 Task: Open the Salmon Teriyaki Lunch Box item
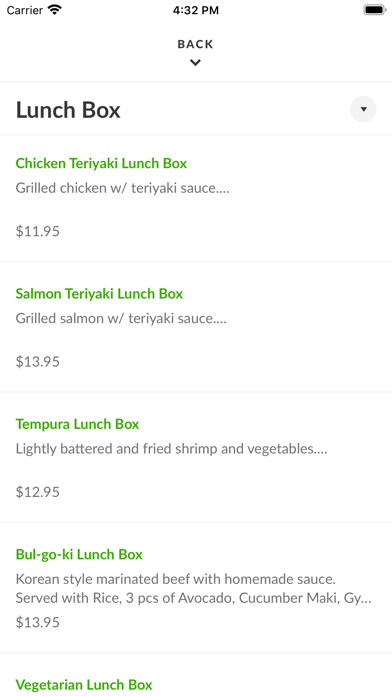click(x=196, y=327)
